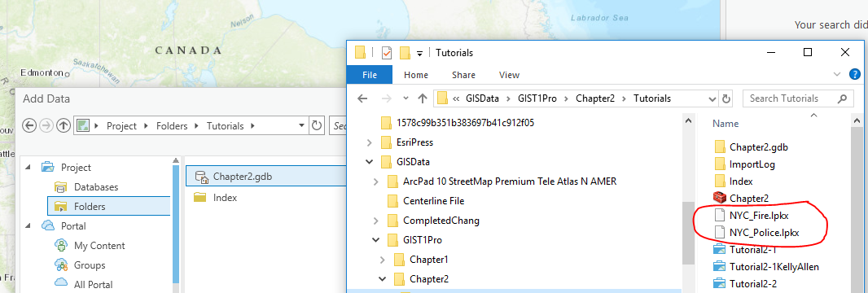Click the Project toolbox icon
Screen dimensions: 868x293
tap(47, 167)
